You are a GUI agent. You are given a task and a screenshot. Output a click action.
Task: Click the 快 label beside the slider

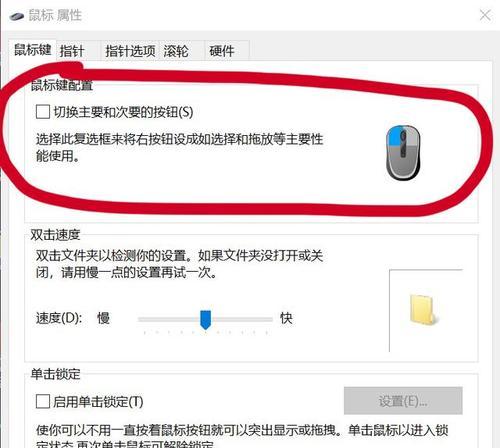point(286,318)
